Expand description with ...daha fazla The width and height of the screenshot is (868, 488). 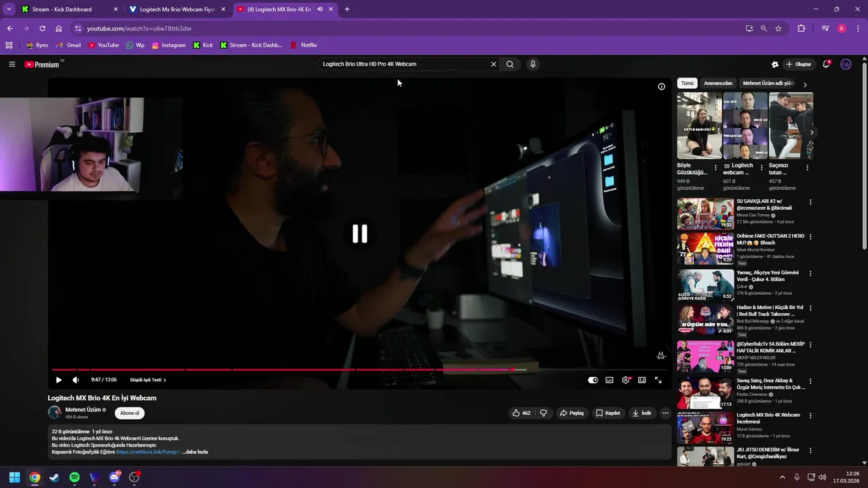(195, 452)
